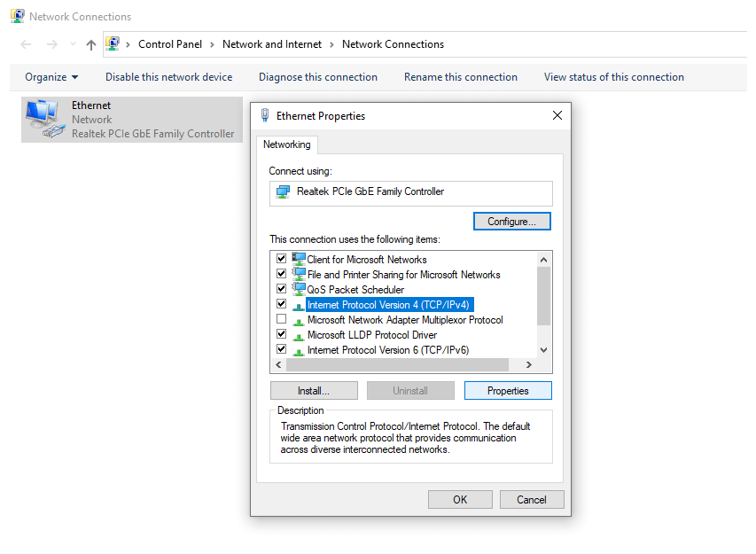The height and width of the screenshot is (554, 756).
Task: Go forward with the right arrow button
Action: (52, 44)
